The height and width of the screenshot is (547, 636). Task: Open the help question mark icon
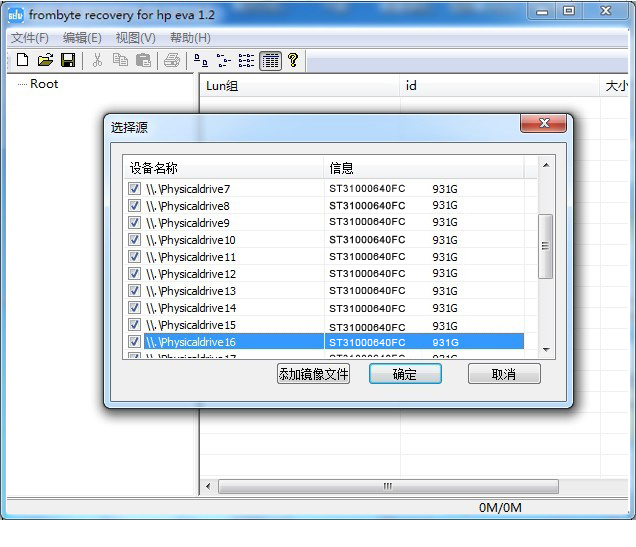[x=293, y=60]
